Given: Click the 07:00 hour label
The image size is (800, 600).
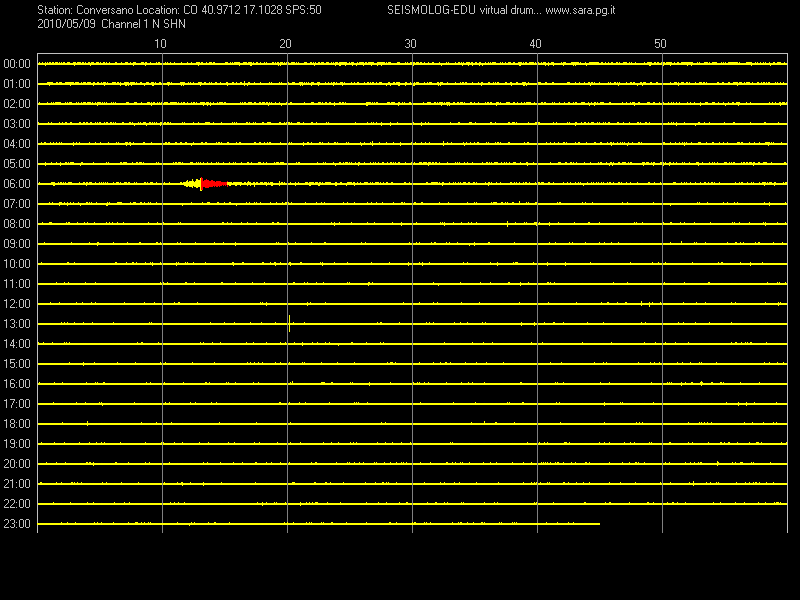Looking at the screenshot, I should pos(17,204).
